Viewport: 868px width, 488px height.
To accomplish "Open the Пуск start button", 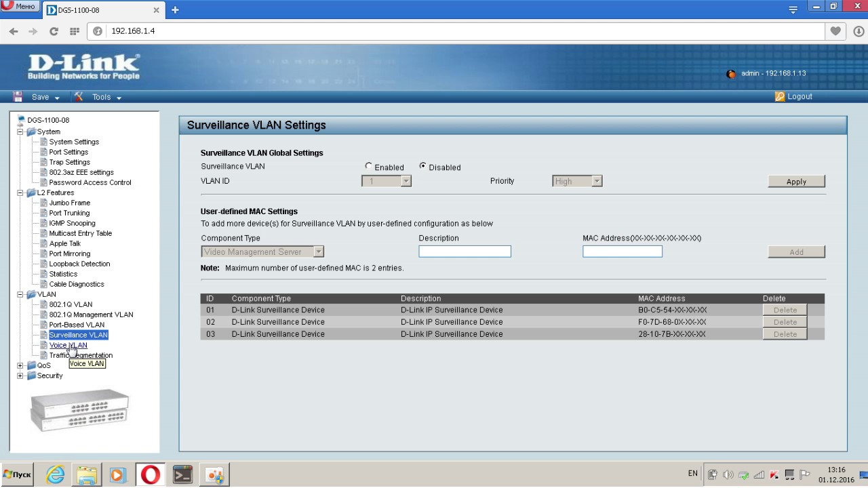I will click(17, 474).
